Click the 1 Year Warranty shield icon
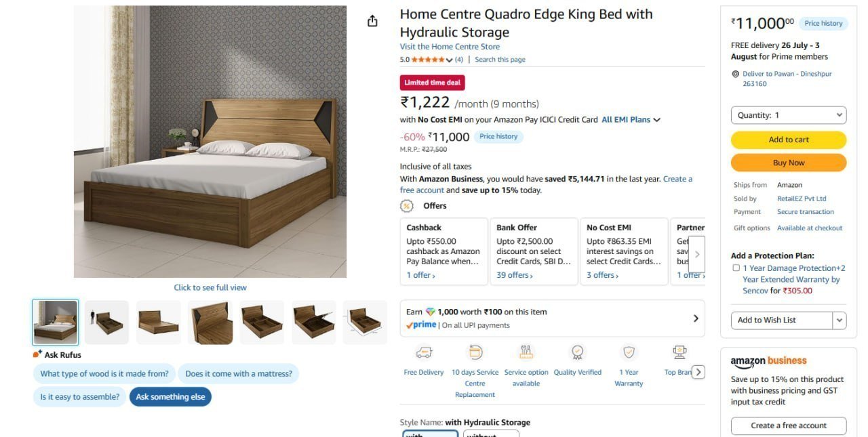 tap(629, 352)
